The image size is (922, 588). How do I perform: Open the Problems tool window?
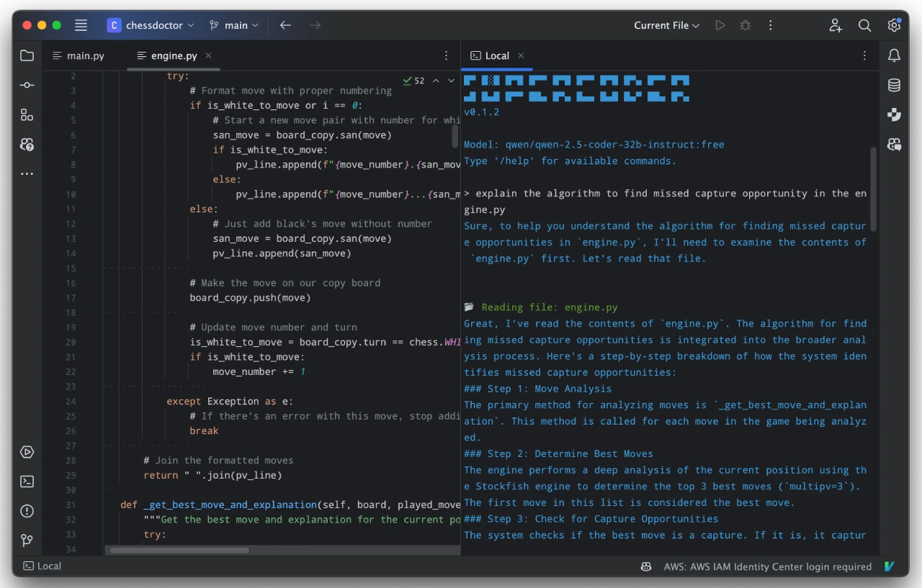tap(27, 511)
